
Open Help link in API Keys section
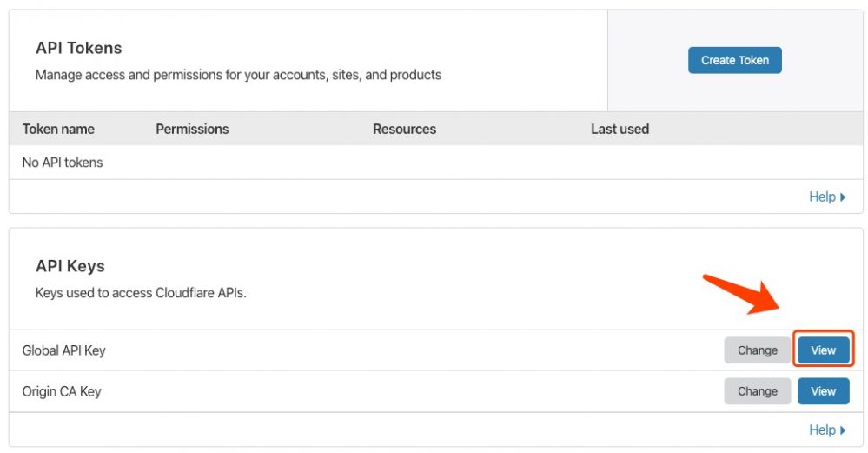[821, 430]
